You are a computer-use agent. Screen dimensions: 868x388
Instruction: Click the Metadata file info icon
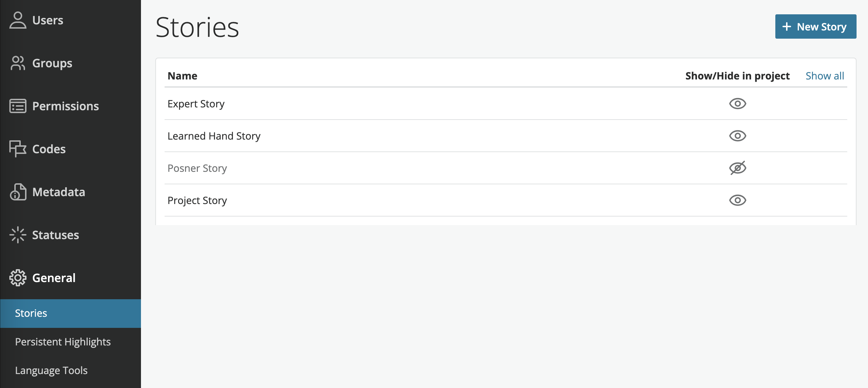18,192
